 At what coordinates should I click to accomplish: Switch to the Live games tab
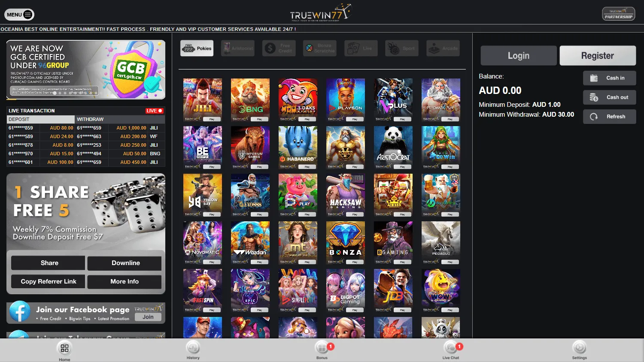point(361,48)
